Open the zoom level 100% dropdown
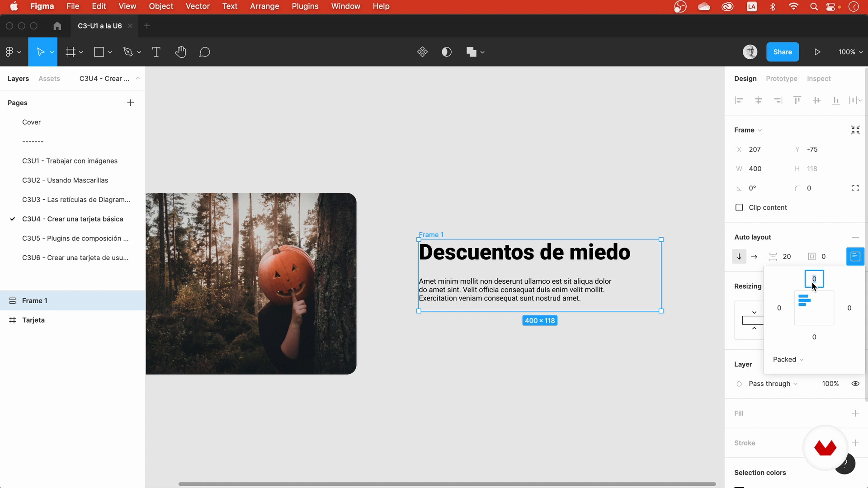 pos(850,52)
